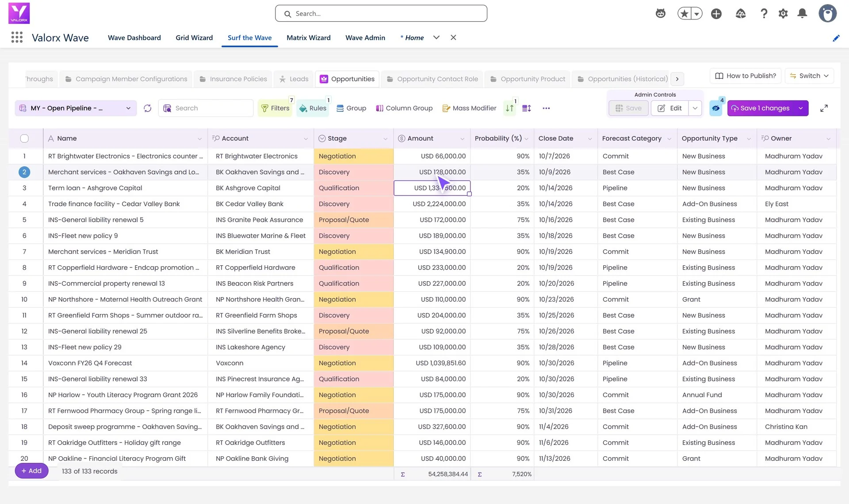This screenshot has width=849, height=504.
Task: Click the Valorx logo
Action: pos(19,13)
